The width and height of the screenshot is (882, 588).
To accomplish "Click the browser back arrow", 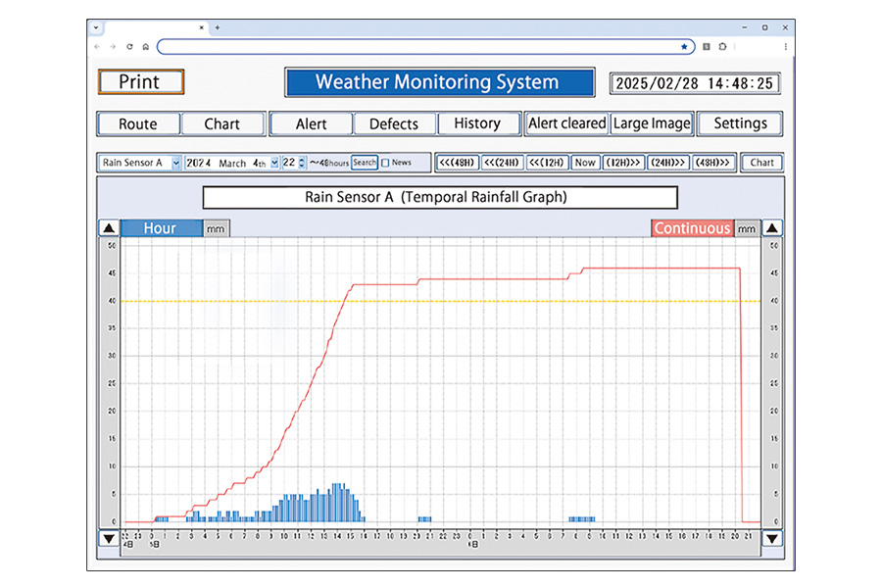I will (x=97, y=47).
